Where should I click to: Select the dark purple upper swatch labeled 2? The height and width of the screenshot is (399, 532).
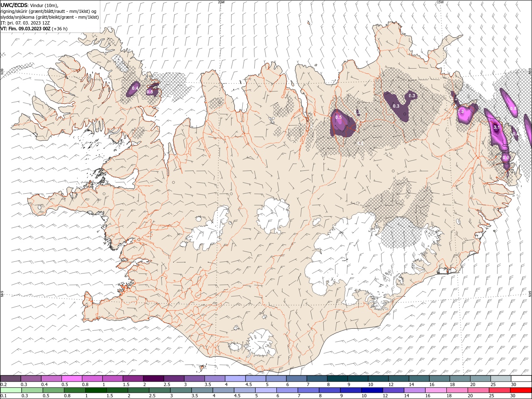[x=153, y=378]
